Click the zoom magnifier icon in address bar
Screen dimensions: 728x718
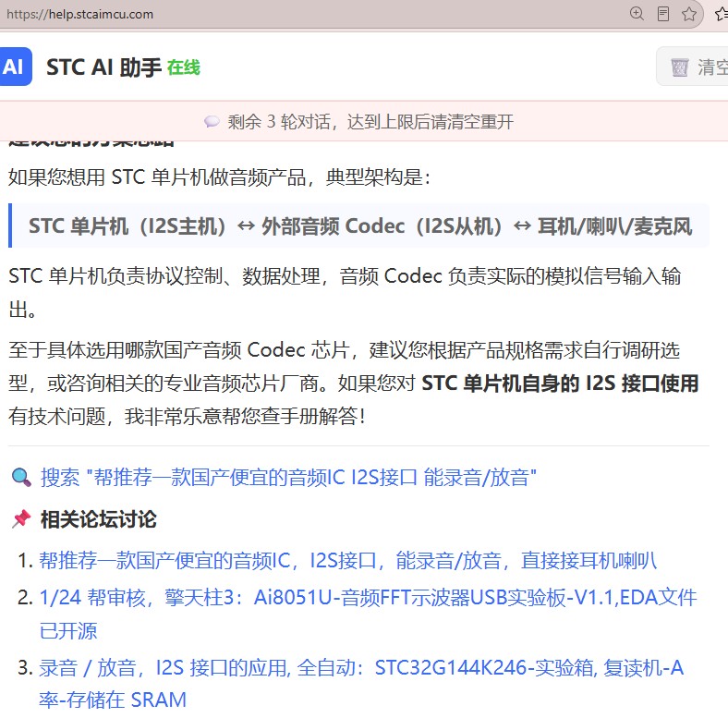coord(637,14)
